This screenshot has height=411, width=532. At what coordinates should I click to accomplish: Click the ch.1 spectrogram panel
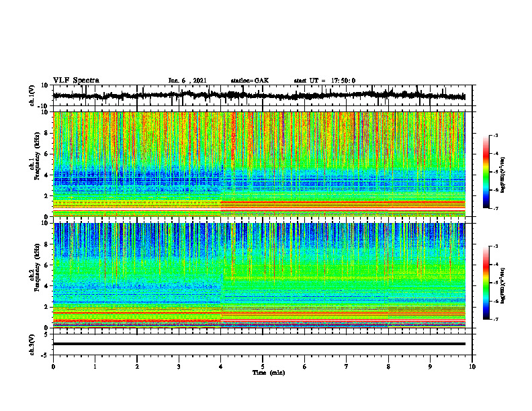tap(259, 164)
